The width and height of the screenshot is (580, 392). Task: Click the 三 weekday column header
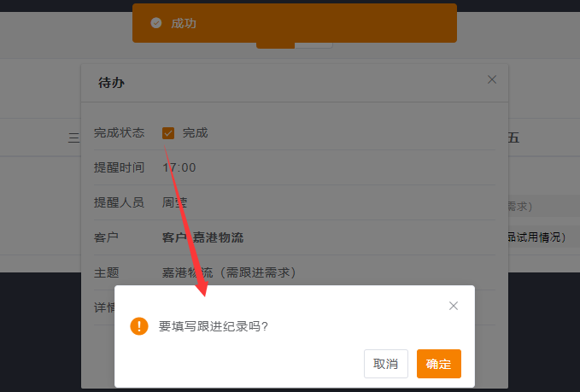(74, 137)
